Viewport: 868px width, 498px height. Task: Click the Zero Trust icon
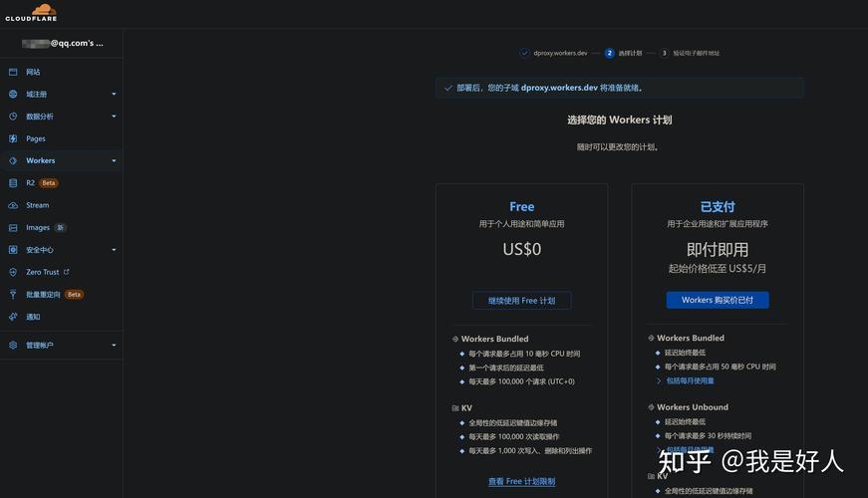[13, 272]
